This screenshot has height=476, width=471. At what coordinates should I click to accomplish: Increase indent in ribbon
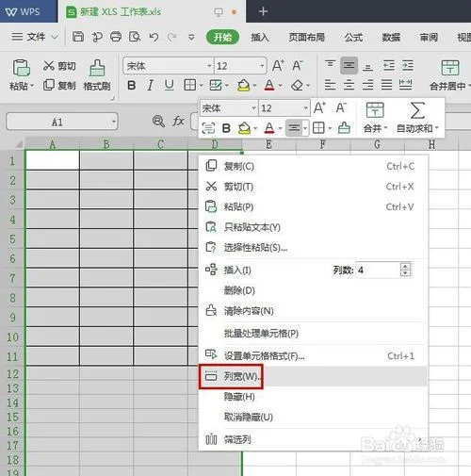coord(408,65)
